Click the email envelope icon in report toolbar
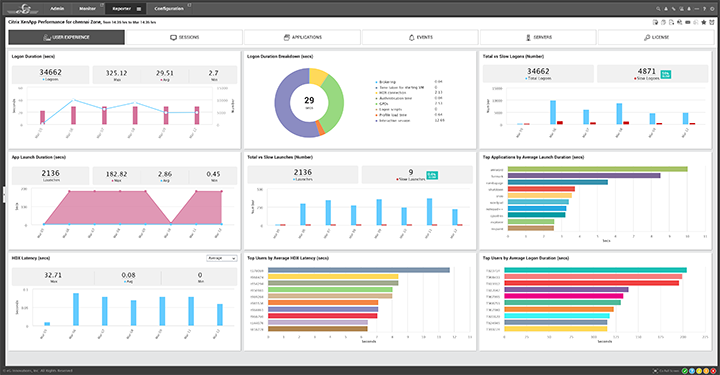 click(x=687, y=22)
